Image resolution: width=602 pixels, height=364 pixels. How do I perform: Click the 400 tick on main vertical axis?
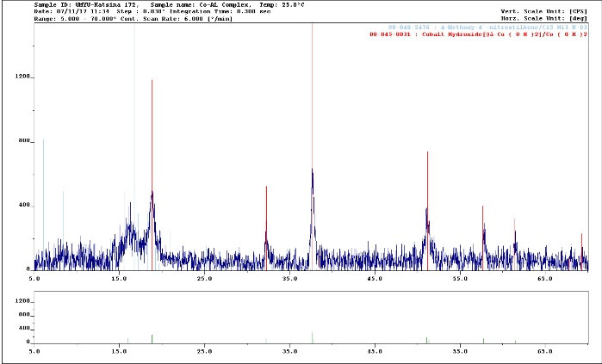[24, 206]
